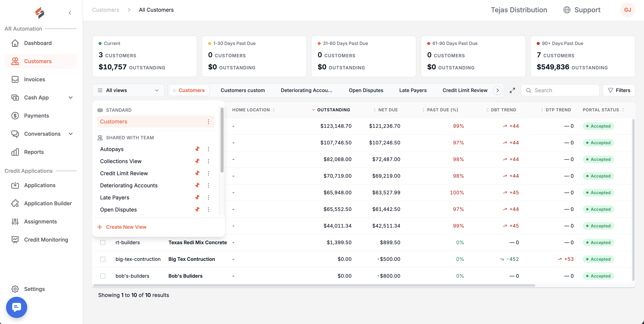Screen dimensions: 644x324
Task: Select the big-tex-contruction row checkbox
Action: point(103,259)
